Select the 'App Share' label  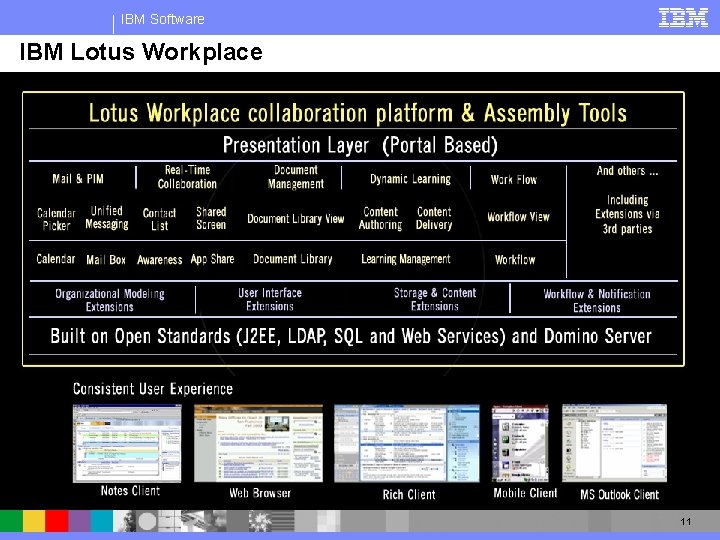[x=212, y=259]
